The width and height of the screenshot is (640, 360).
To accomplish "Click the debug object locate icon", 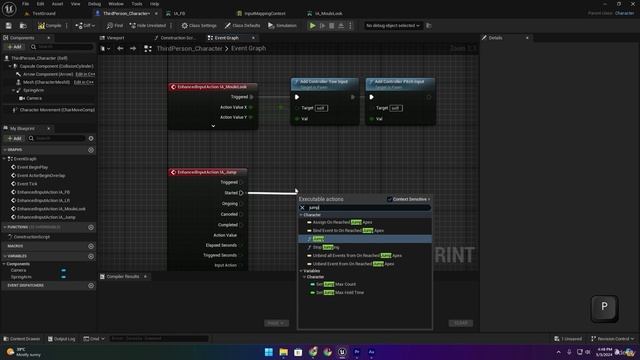I will pyautogui.click(x=429, y=26).
